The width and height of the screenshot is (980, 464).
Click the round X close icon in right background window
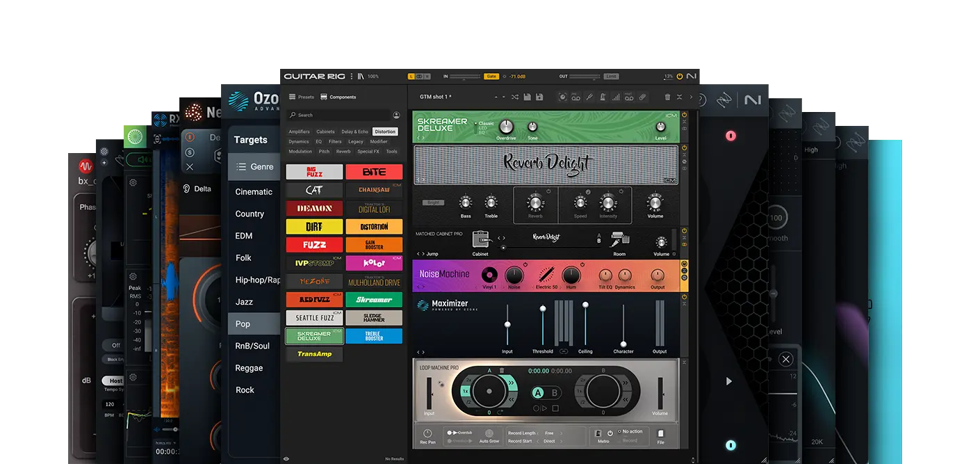click(x=785, y=359)
